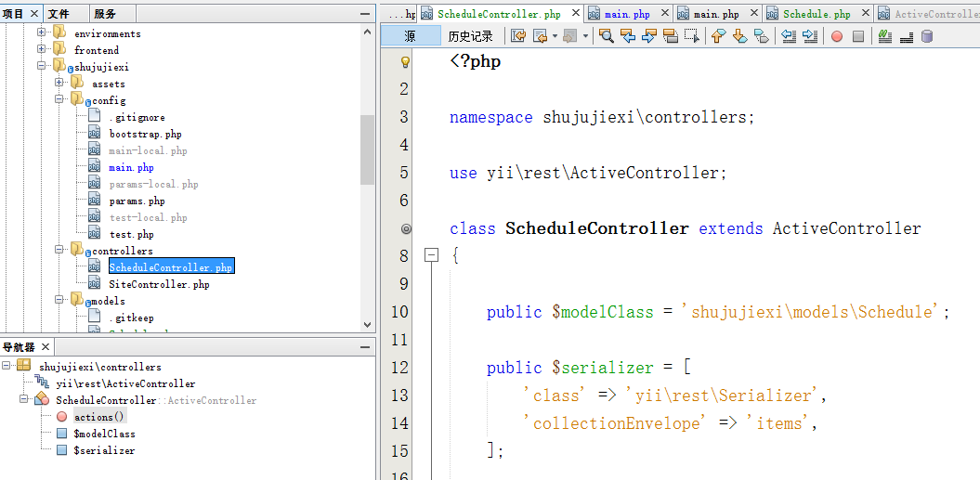The image size is (980, 480).
Task: Click the folder icon beside environments
Action: pyautogui.click(x=59, y=32)
